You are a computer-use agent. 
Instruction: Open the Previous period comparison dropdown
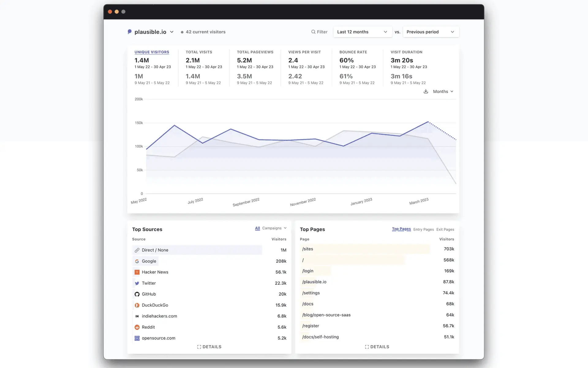(x=430, y=32)
